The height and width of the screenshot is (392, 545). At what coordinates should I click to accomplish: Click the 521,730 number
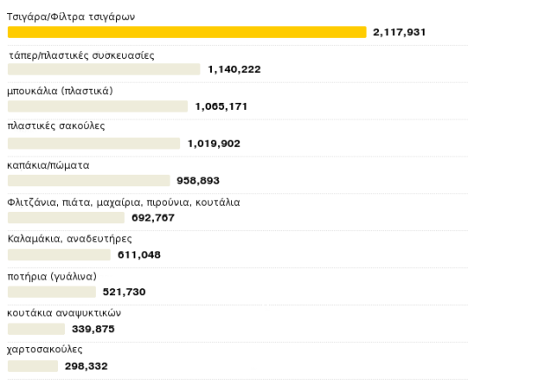[x=124, y=292]
